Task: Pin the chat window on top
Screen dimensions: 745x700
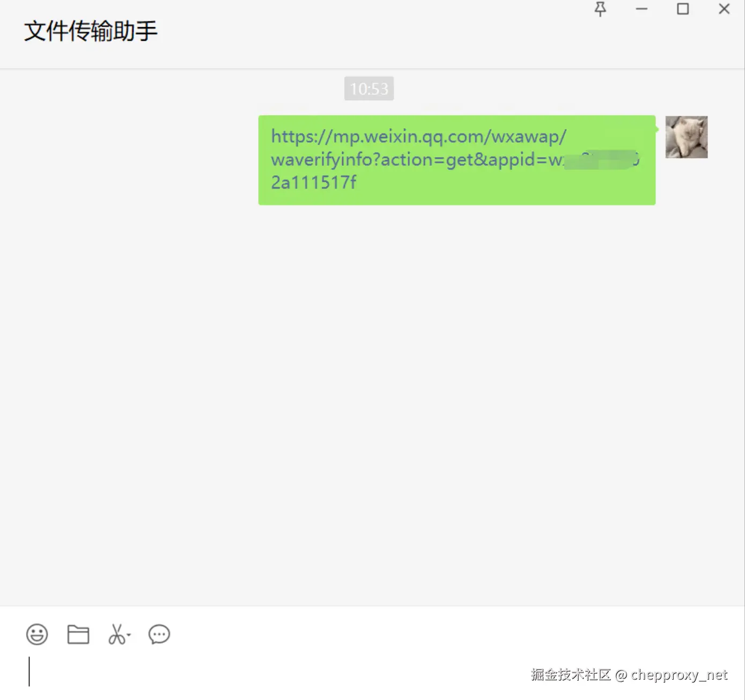Action: pos(600,9)
